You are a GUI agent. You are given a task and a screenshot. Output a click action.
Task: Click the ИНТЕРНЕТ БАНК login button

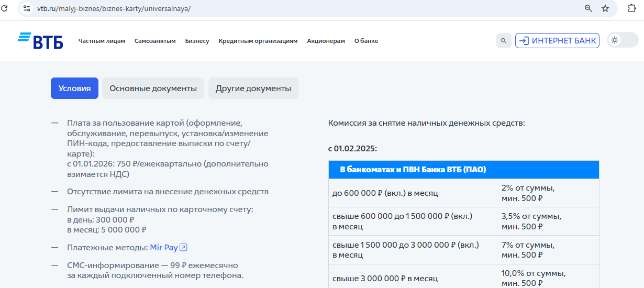point(557,41)
